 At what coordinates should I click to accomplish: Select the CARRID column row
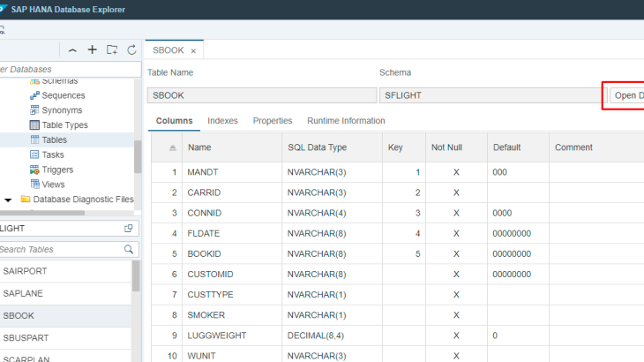tap(398, 192)
